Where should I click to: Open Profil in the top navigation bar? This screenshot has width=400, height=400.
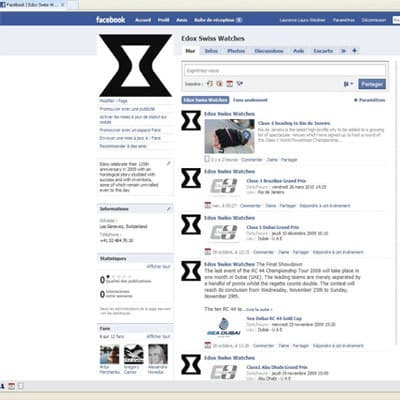tap(163, 20)
